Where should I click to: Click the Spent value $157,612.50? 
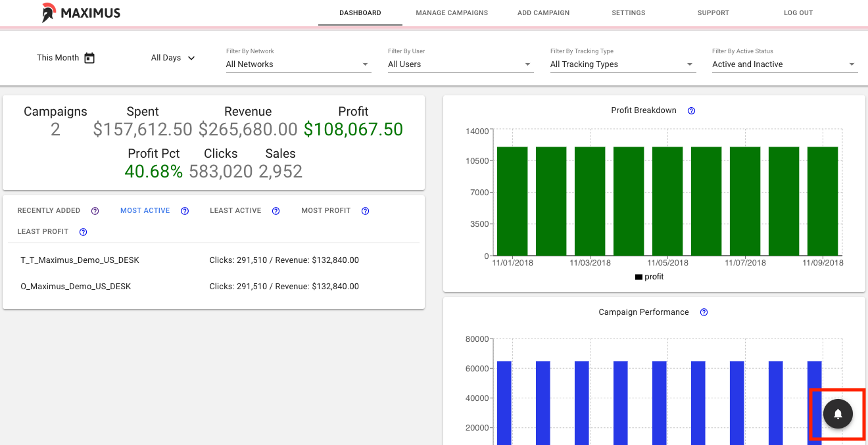point(143,129)
